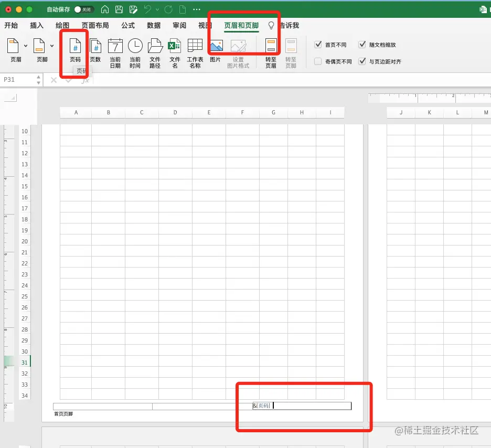Toggle Scale with Document (随文档缩放) checkbox
This screenshot has height=448, width=491.
(x=362, y=45)
